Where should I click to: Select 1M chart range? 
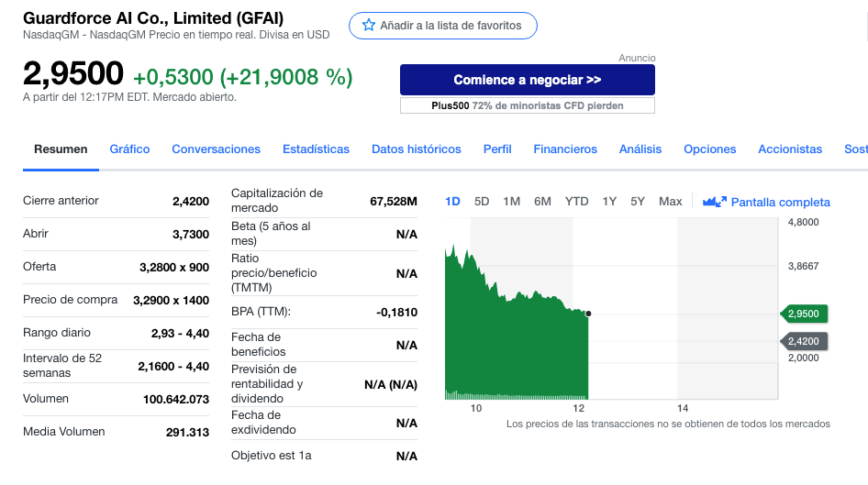[511, 202]
